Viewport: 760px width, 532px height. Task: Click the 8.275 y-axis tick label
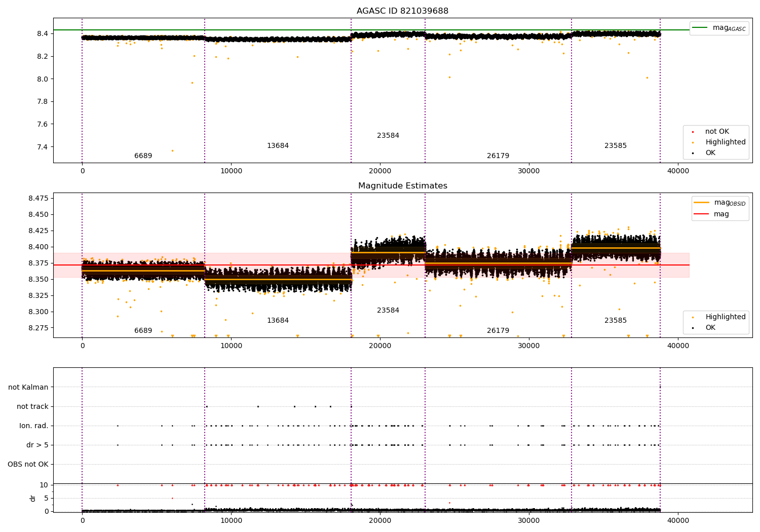coord(39,328)
